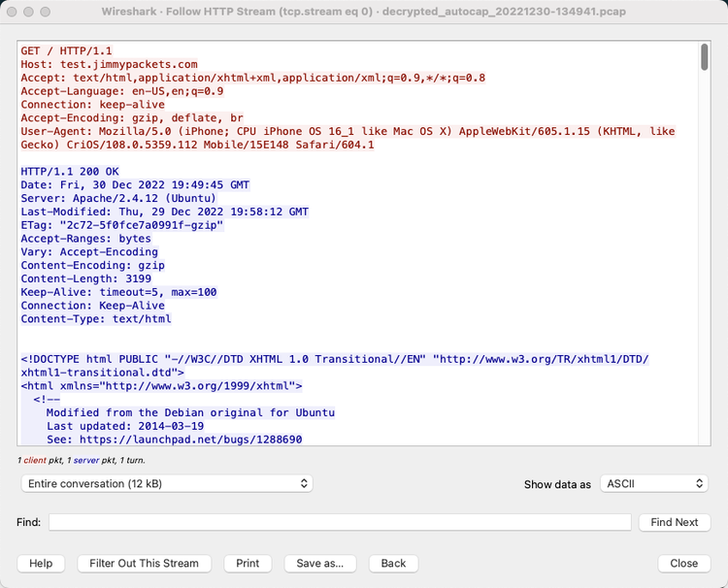The image size is (728, 588).
Task: Open the Show data as ASCII dropdown
Action: point(653,483)
